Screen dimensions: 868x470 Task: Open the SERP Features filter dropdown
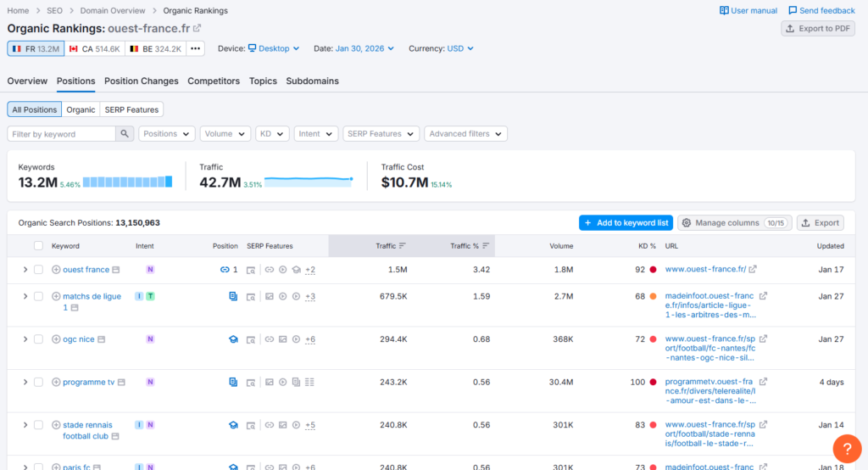[x=381, y=133]
